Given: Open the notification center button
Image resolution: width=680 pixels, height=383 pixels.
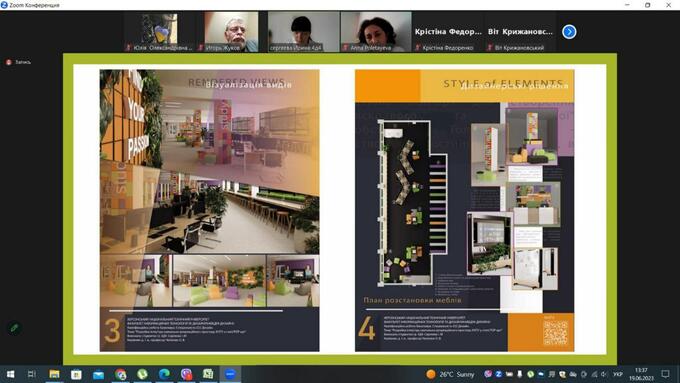Looking at the screenshot, I should click(x=665, y=374).
